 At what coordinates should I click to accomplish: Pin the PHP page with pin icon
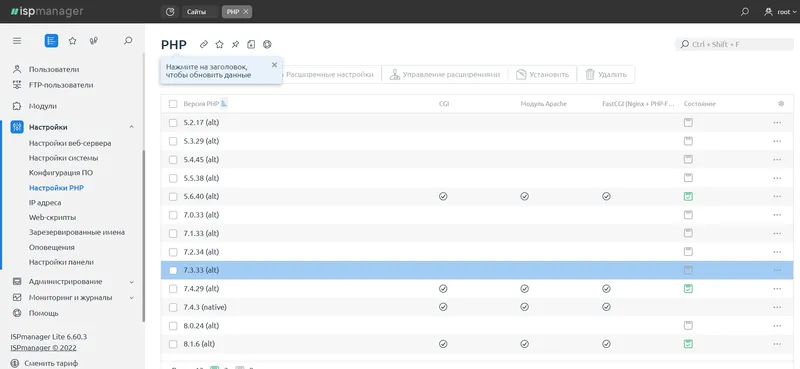[x=235, y=44]
